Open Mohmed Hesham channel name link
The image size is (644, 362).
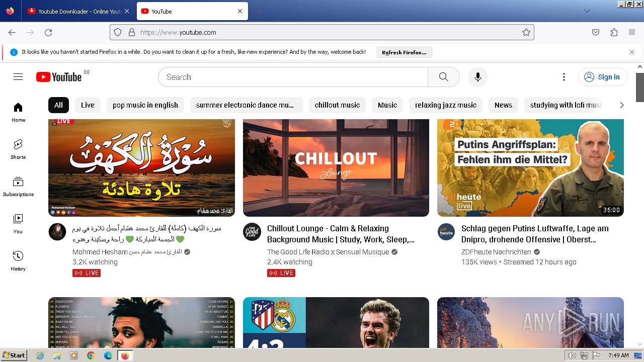coord(127,252)
